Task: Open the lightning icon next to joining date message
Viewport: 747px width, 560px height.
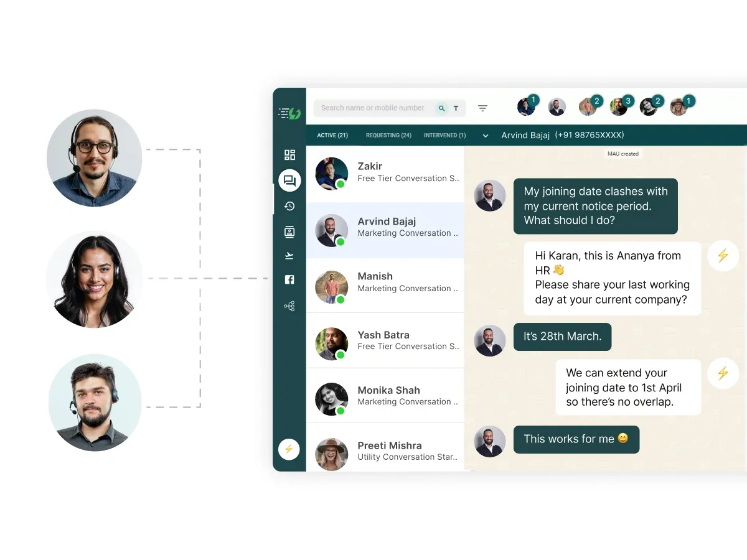Action: pyautogui.click(x=723, y=373)
